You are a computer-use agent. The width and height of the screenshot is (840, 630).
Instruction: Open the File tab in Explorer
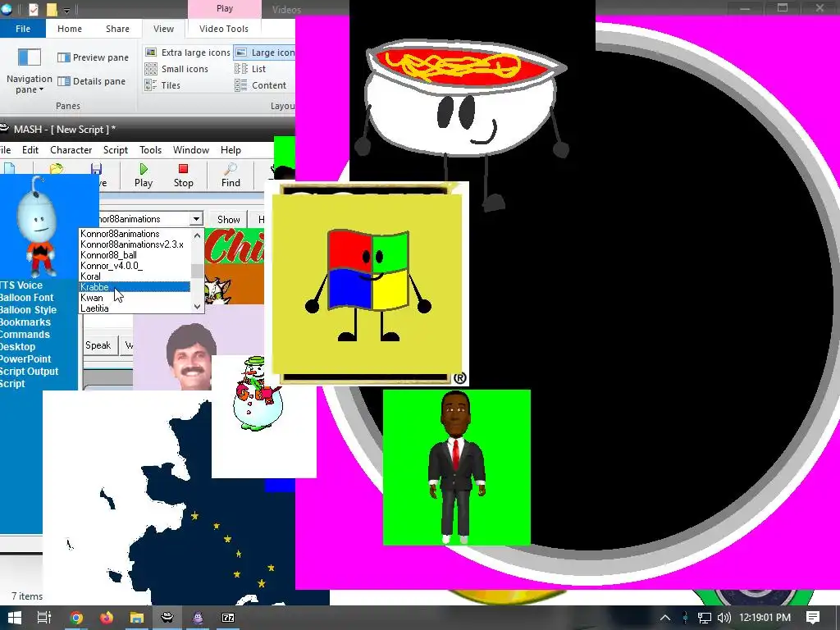22,29
